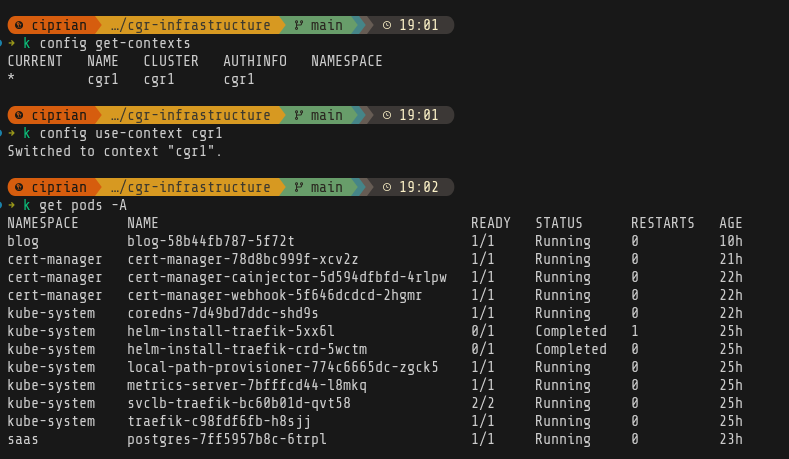Image resolution: width=789 pixels, height=459 pixels.
Task: Click Running status of the postgres pod
Action: (563, 439)
